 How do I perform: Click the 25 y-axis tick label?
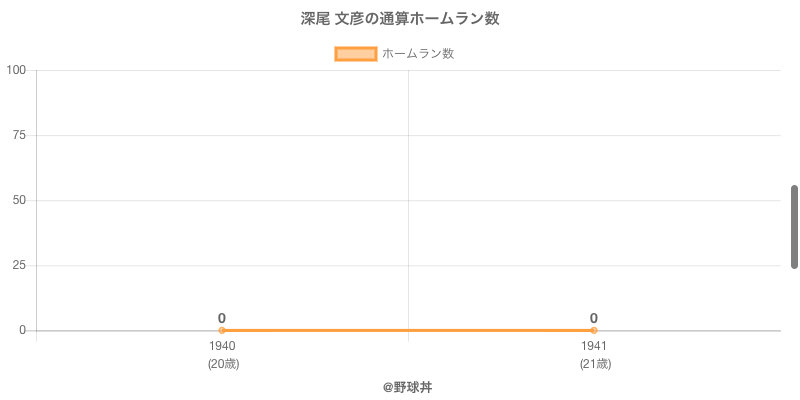pyautogui.click(x=19, y=265)
